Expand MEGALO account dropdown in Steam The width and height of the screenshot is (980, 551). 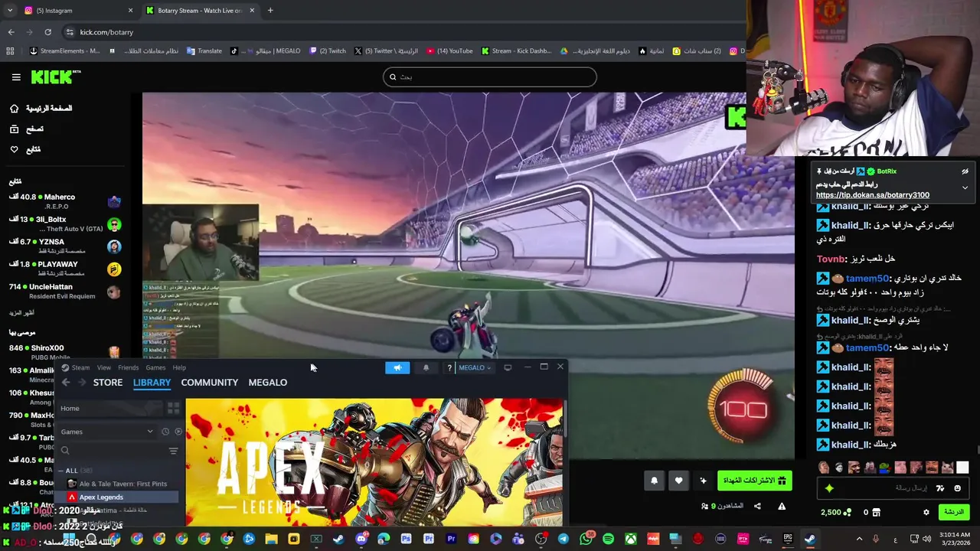pos(475,367)
